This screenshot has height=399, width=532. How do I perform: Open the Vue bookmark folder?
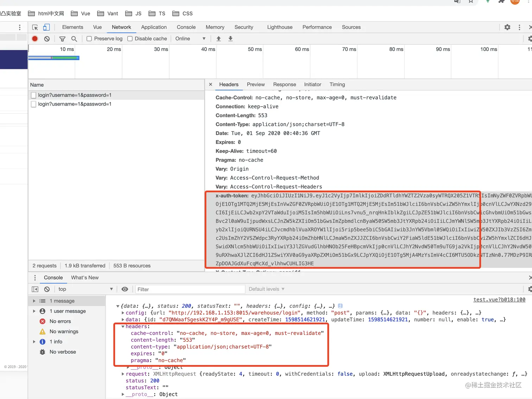coord(81,13)
